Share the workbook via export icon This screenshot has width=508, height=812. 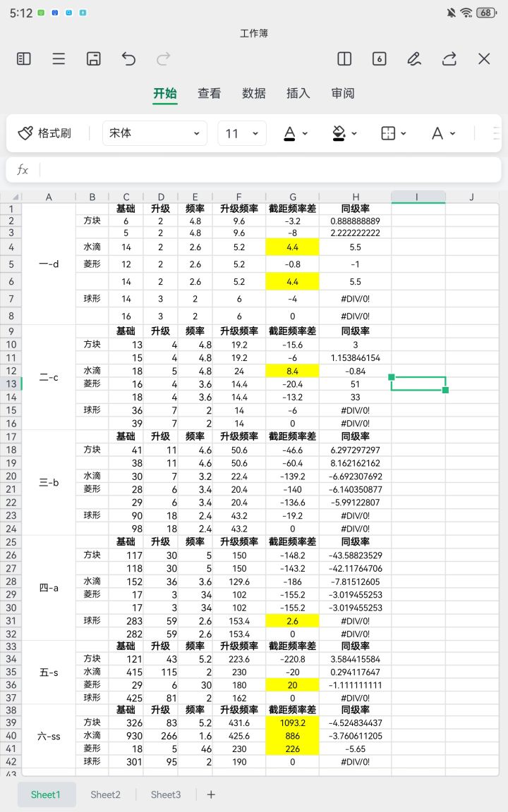click(x=449, y=59)
